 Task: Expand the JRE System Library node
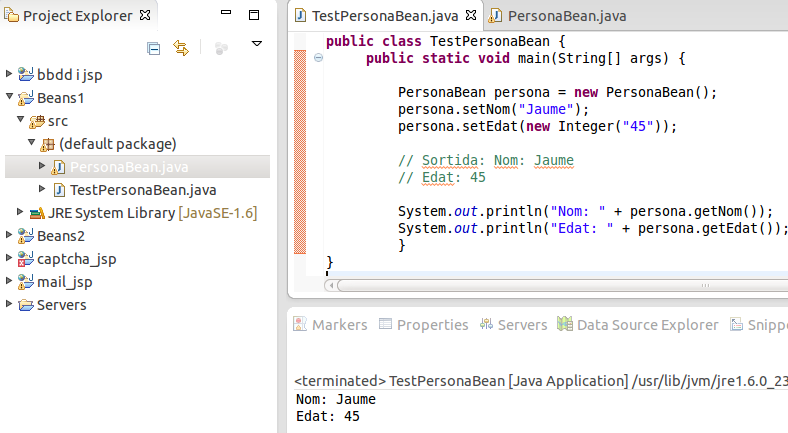click(x=21, y=212)
